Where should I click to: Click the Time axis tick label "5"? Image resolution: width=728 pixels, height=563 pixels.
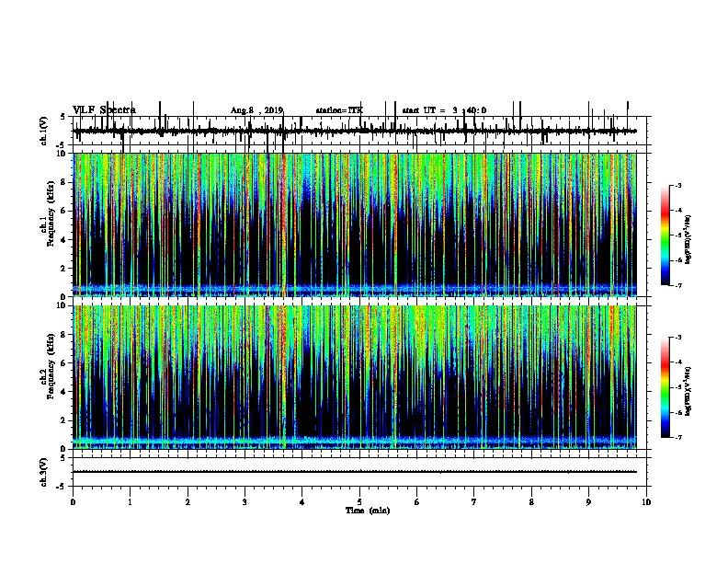(359, 502)
